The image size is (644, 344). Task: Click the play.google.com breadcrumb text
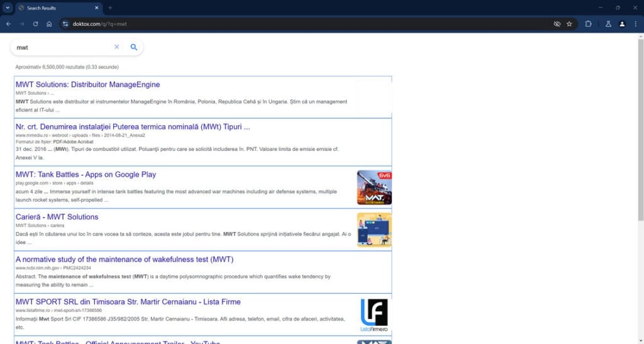pos(54,183)
